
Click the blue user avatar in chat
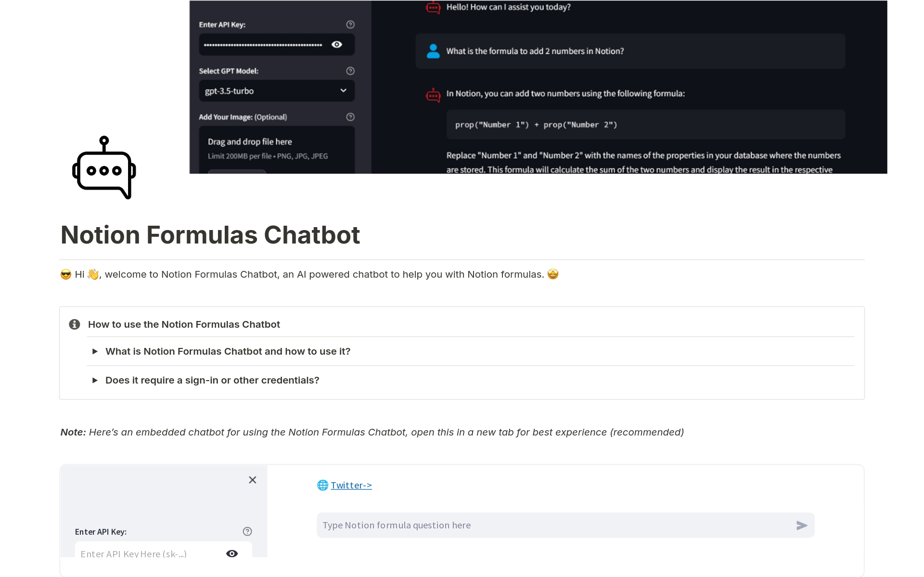(x=433, y=51)
